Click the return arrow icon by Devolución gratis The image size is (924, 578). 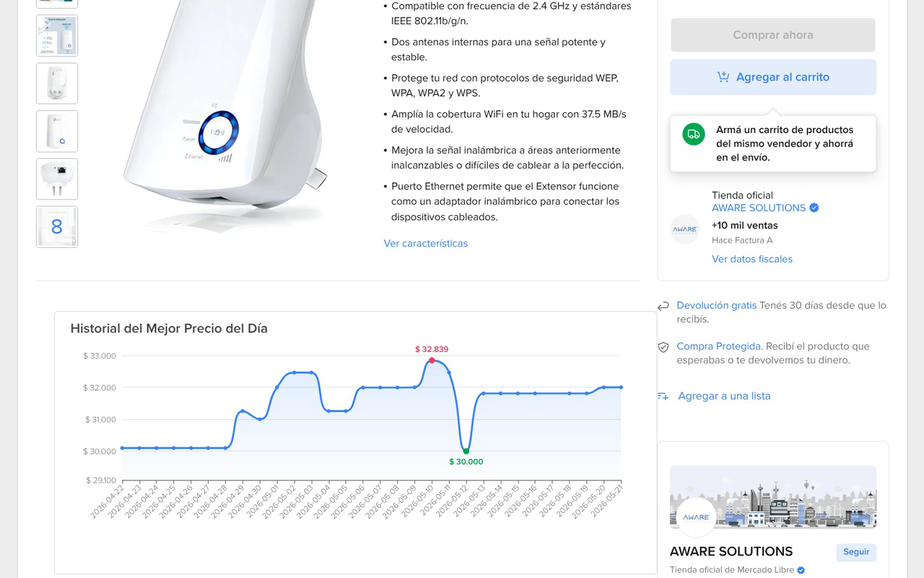coord(663,306)
